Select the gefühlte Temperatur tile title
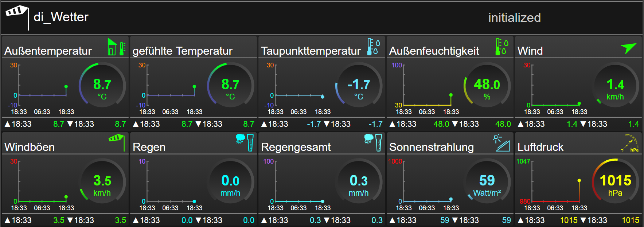 coord(182,51)
